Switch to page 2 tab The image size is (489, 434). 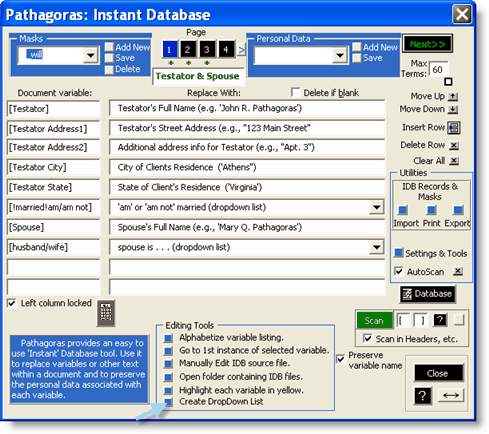188,50
